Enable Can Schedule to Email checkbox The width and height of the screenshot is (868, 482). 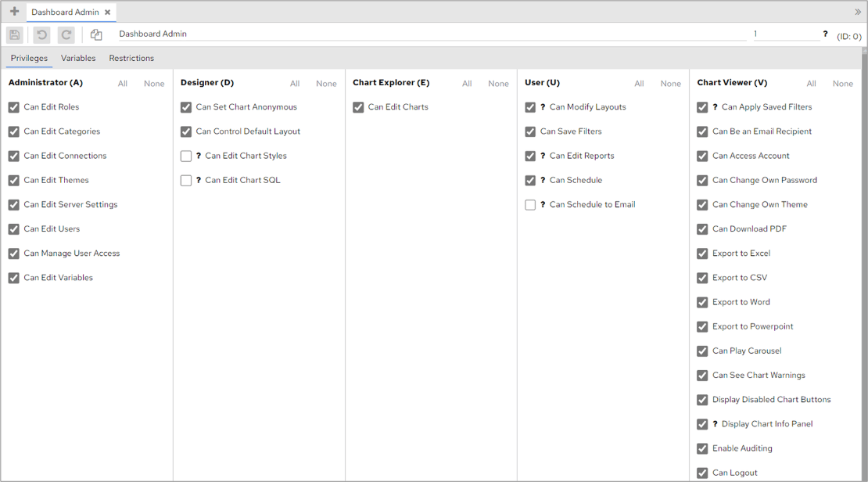click(530, 205)
